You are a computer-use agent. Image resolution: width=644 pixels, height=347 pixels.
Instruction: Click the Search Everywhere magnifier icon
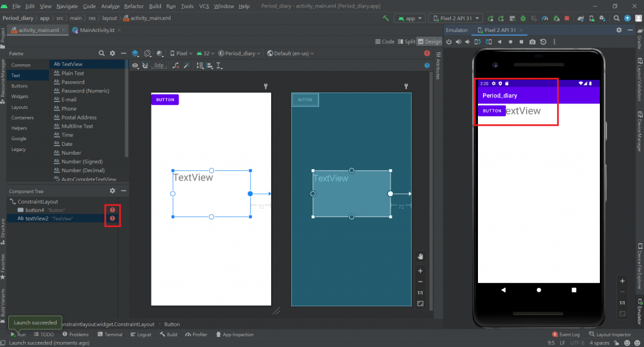(x=616, y=18)
